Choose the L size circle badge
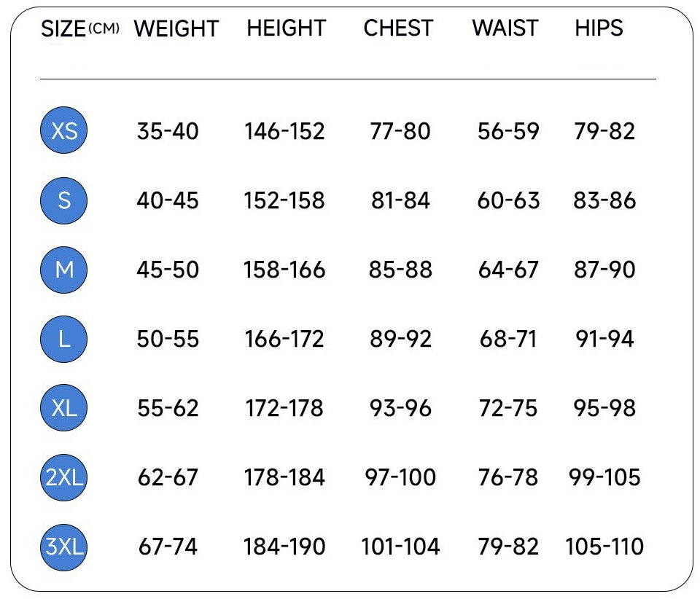 64,339
